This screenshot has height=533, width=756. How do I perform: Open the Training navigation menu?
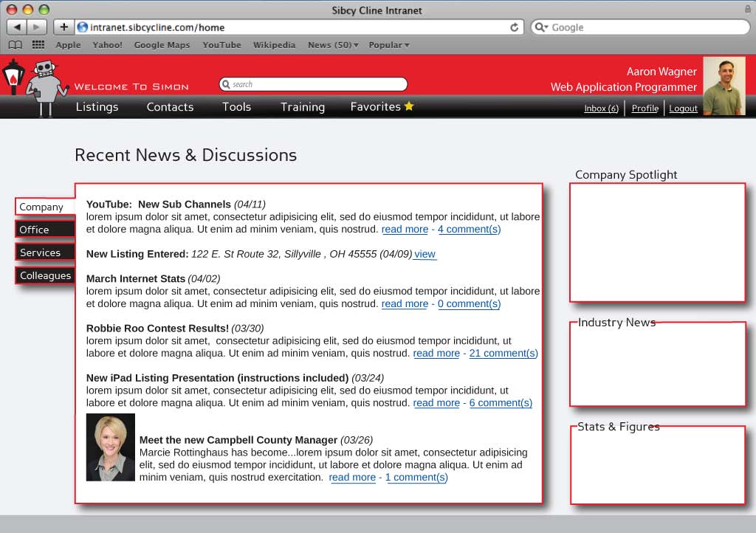(x=302, y=106)
